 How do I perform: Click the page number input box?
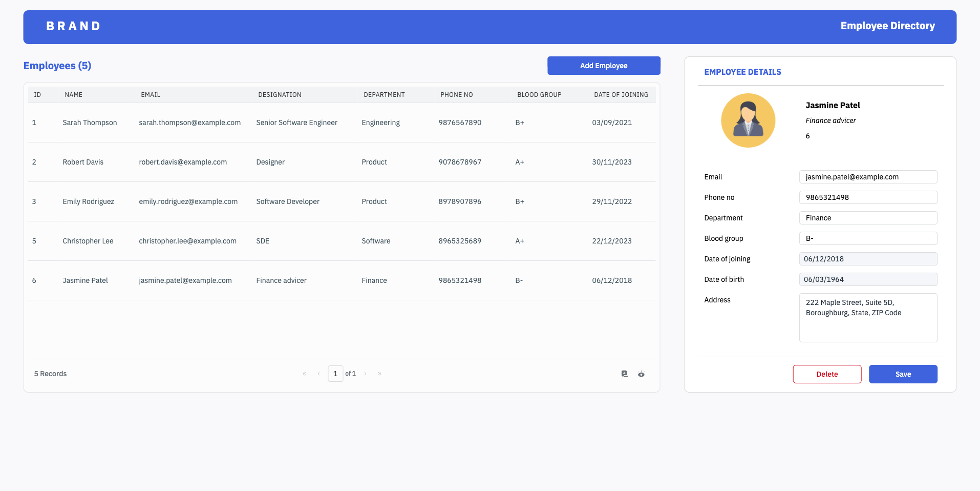pyautogui.click(x=335, y=374)
